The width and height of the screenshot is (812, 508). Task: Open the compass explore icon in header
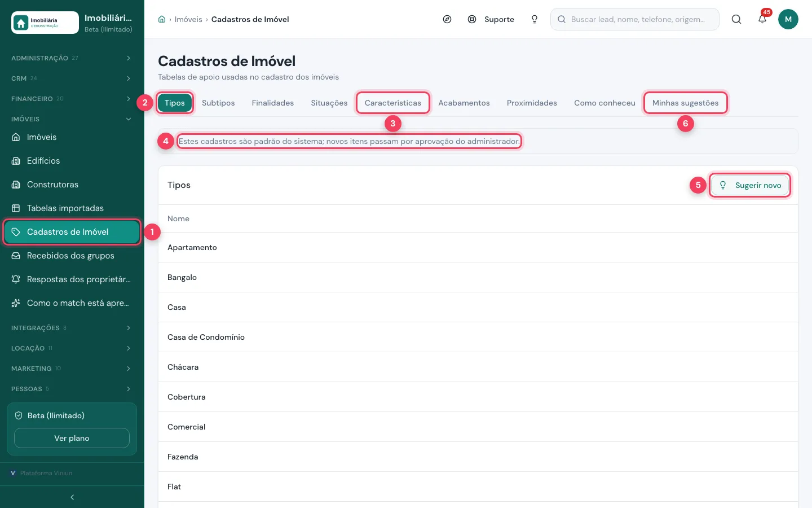pyautogui.click(x=447, y=19)
